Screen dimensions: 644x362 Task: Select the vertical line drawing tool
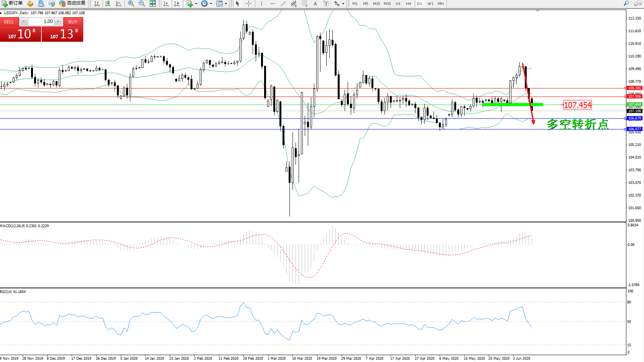(261, 3)
